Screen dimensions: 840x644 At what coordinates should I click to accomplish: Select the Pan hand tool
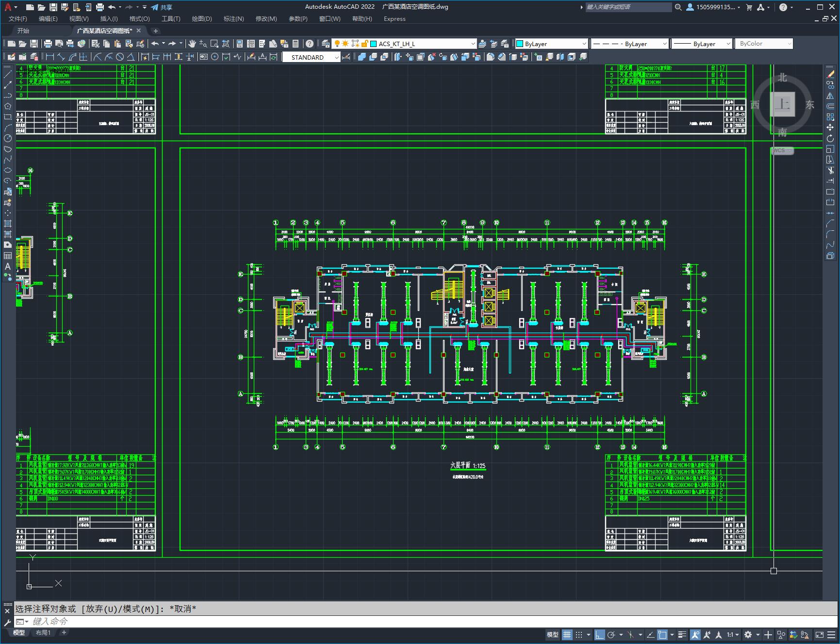click(x=192, y=44)
